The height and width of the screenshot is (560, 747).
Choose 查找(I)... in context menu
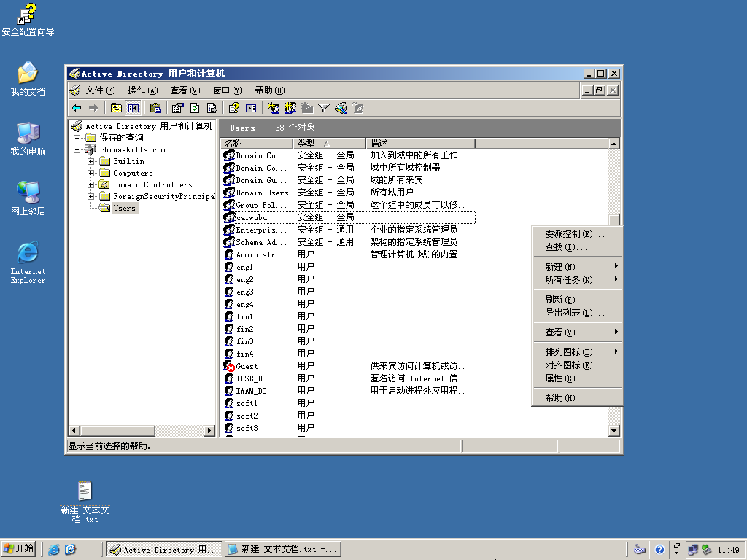[577, 247]
